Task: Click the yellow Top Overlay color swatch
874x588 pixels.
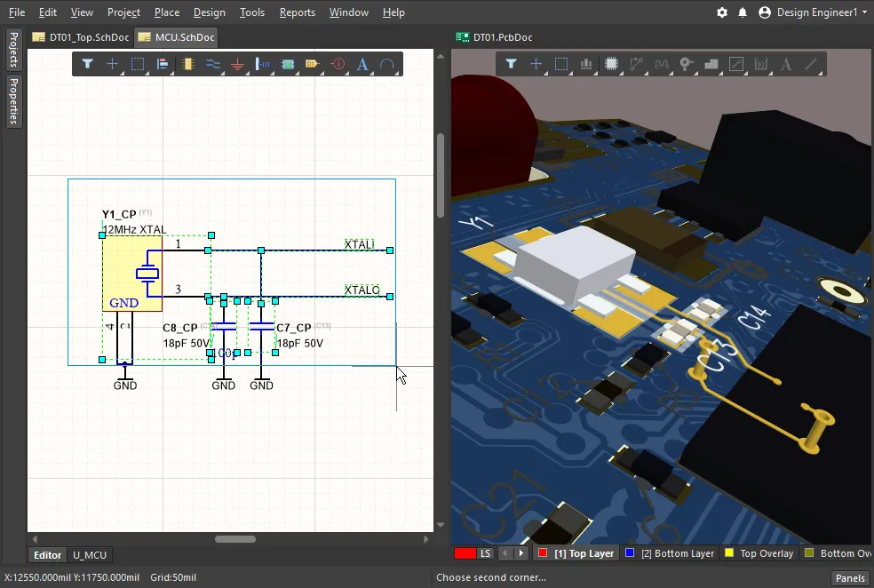Action: click(x=728, y=552)
